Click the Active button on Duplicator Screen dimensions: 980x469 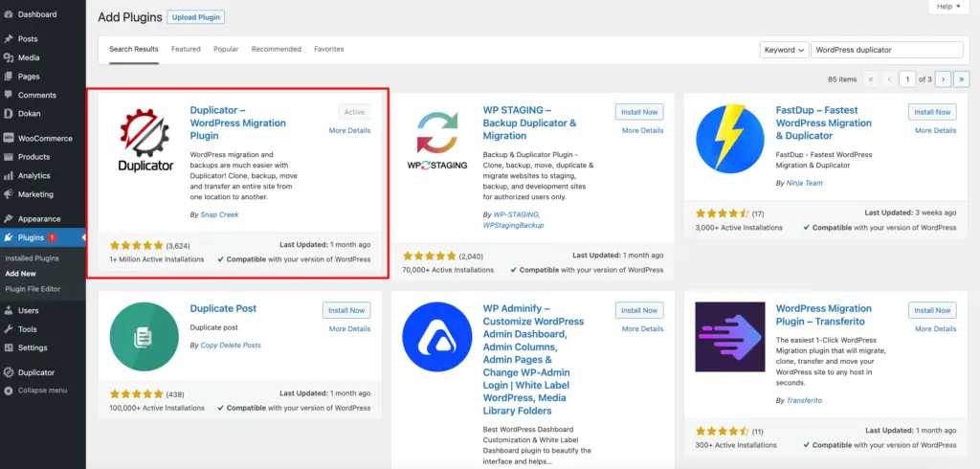point(354,112)
